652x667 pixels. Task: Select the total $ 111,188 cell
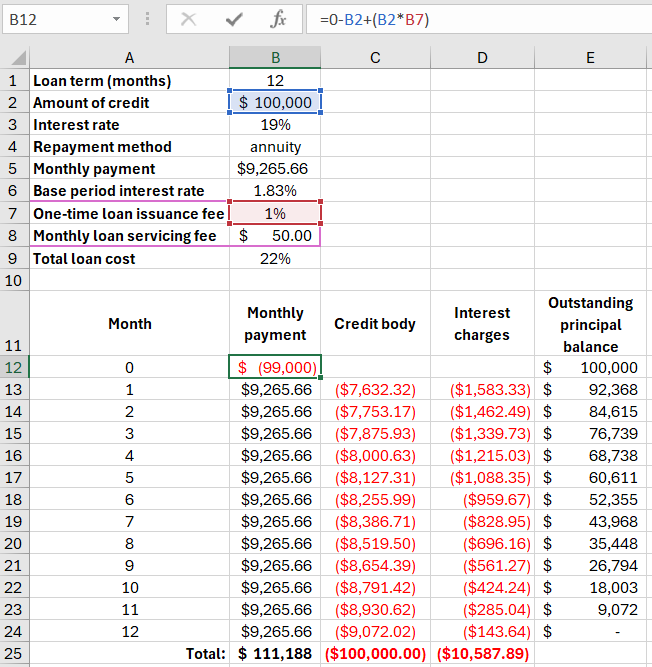tap(275, 653)
